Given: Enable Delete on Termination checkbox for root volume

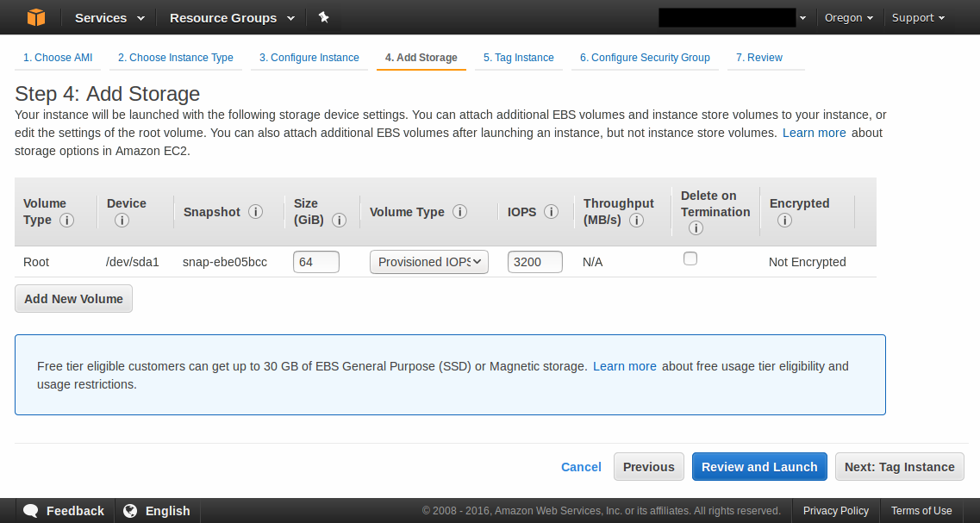Looking at the screenshot, I should point(690,258).
